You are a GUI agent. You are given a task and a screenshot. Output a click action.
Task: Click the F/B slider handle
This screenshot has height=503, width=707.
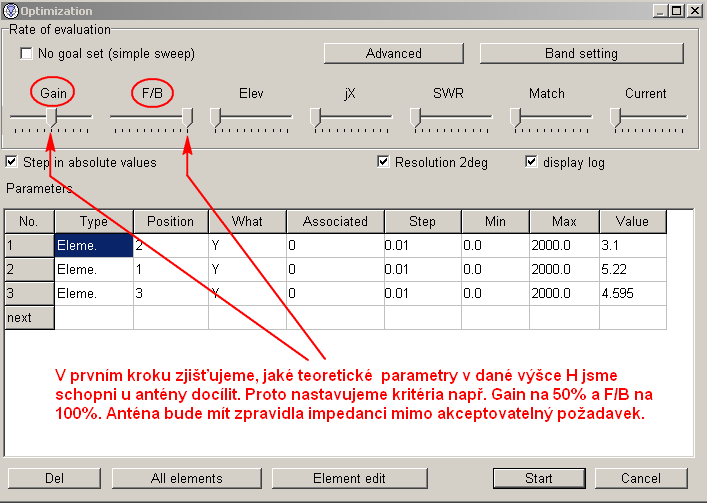(x=187, y=118)
